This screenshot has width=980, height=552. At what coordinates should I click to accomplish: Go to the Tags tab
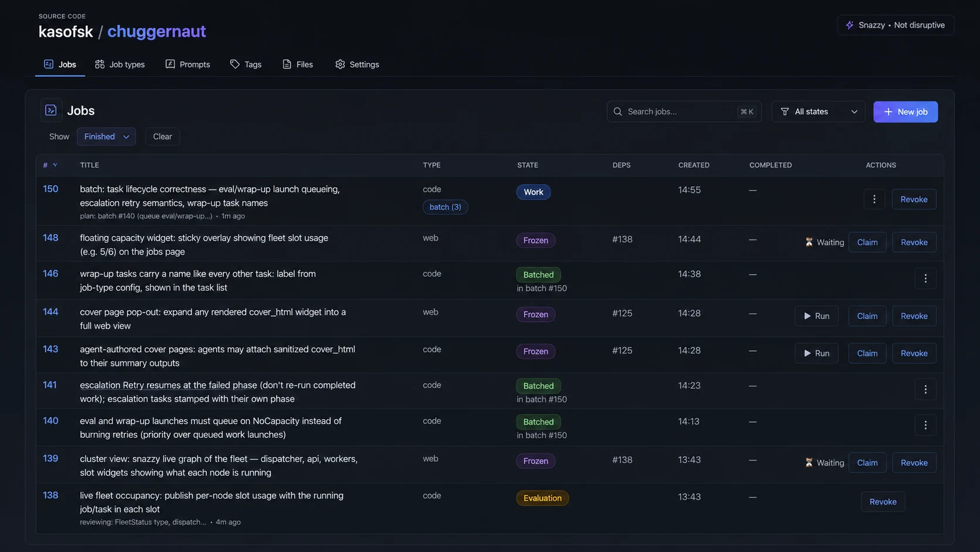click(x=246, y=64)
